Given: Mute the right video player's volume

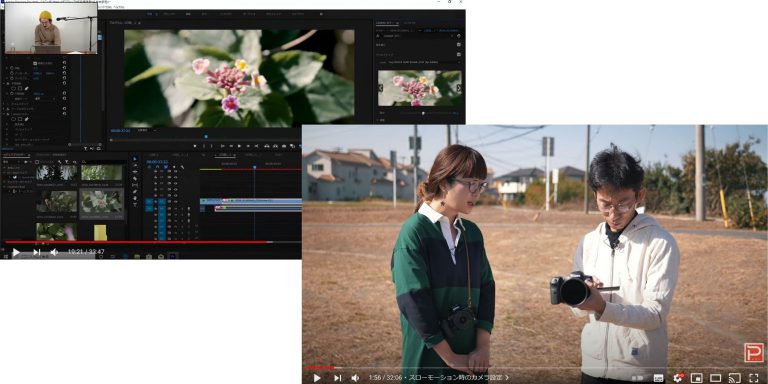Looking at the screenshot, I should tap(355, 378).
